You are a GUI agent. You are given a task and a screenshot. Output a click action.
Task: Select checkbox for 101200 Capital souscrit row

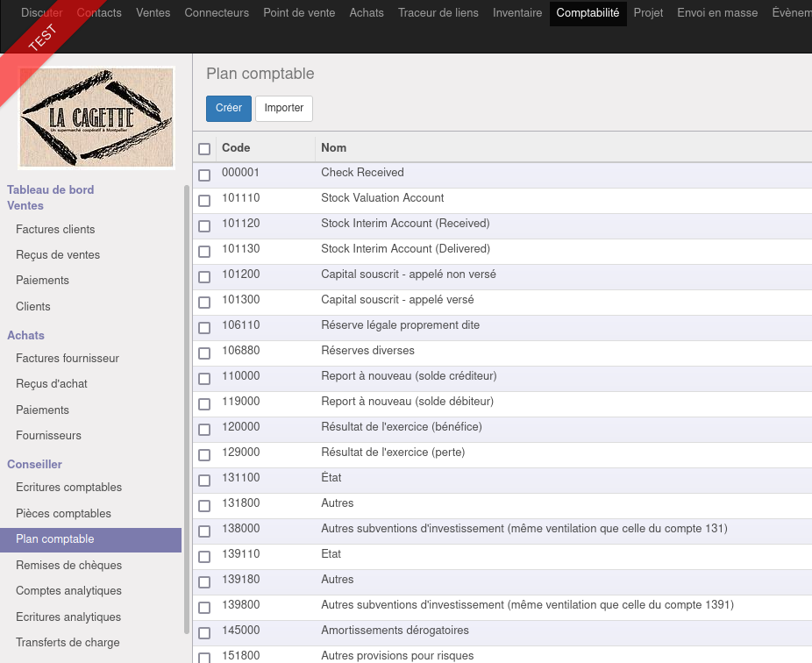(x=204, y=276)
